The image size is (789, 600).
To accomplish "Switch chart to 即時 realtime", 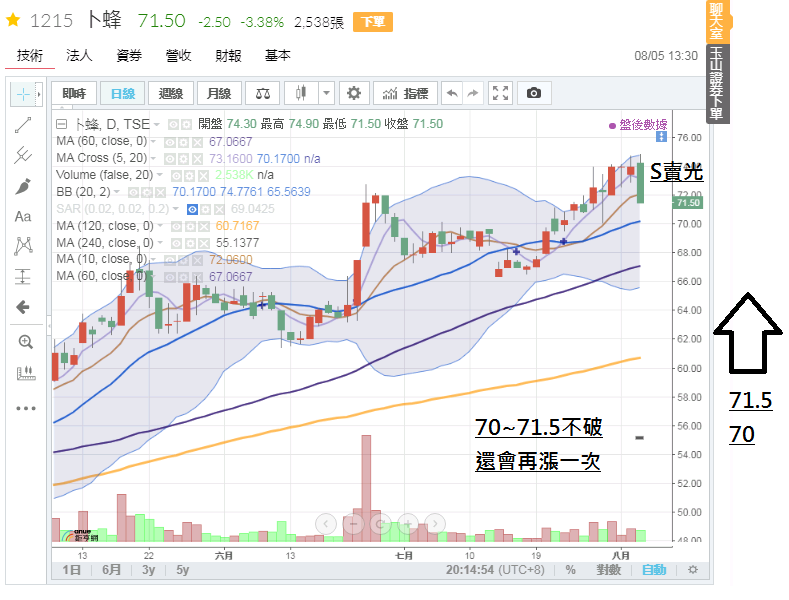I will click(74, 93).
